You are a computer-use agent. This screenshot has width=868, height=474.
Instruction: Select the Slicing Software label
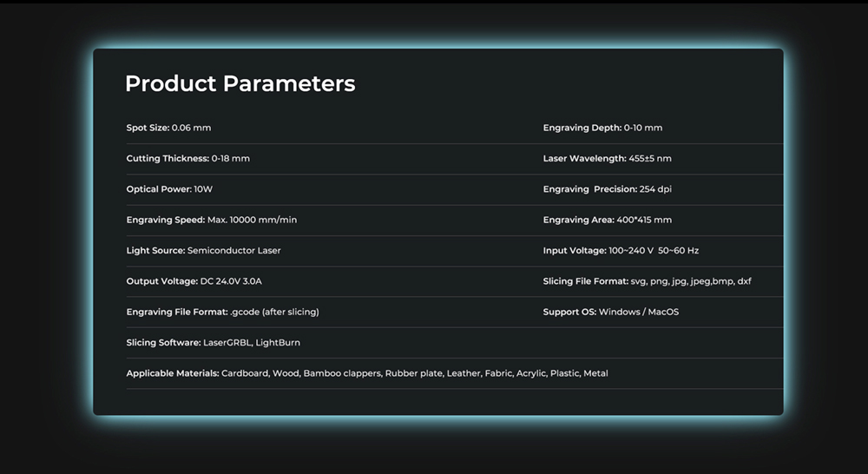tap(163, 343)
